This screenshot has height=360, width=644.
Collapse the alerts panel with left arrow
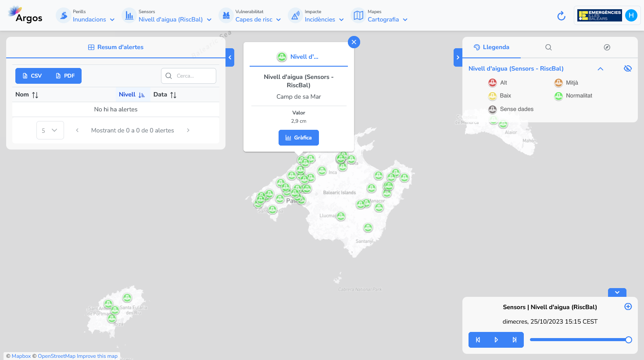tap(230, 57)
